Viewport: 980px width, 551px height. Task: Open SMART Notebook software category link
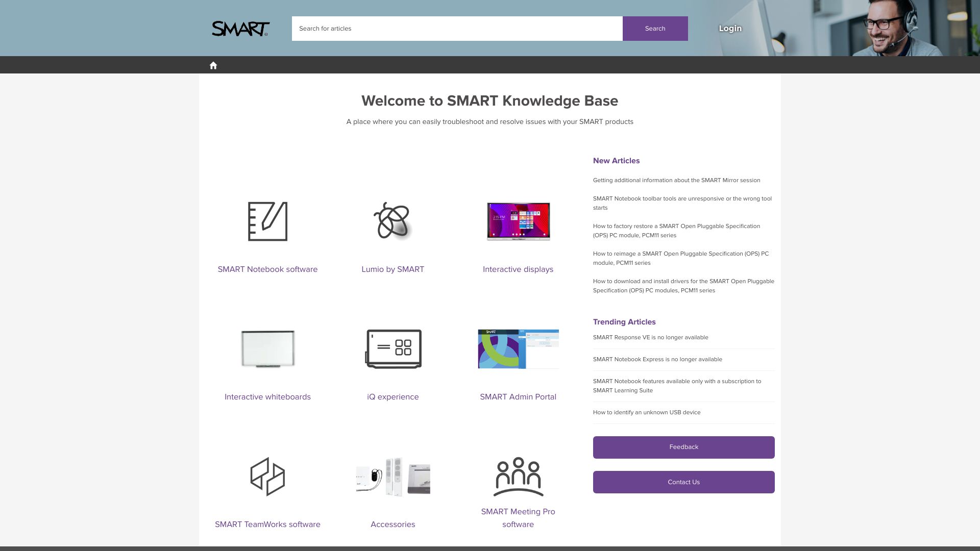tap(267, 269)
